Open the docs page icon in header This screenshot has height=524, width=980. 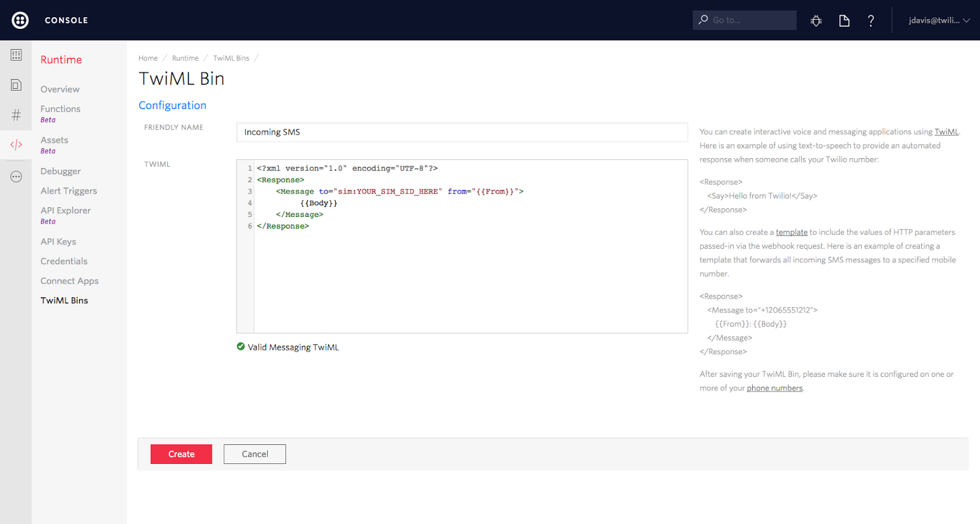tap(844, 21)
